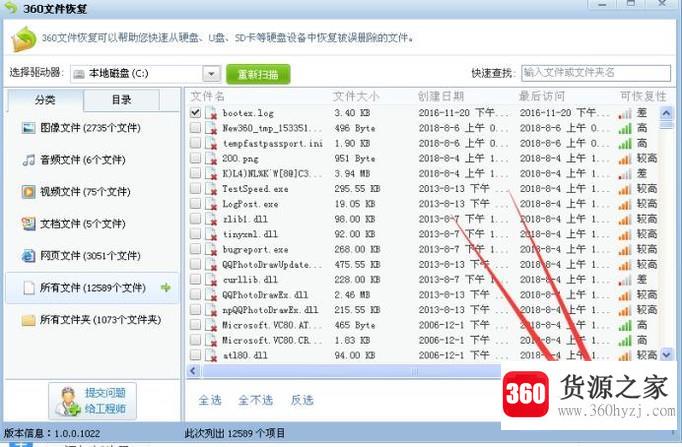Click the green arrow beside 所有文件
682x447 pixels.
point(166,287)
